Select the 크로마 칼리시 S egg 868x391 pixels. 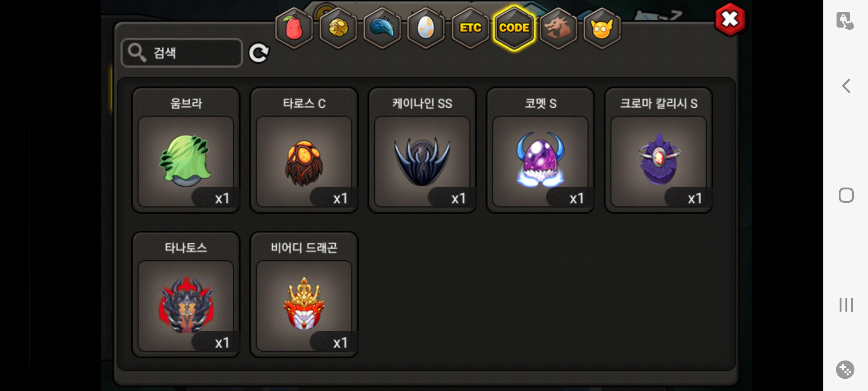(x=659, y=150)
